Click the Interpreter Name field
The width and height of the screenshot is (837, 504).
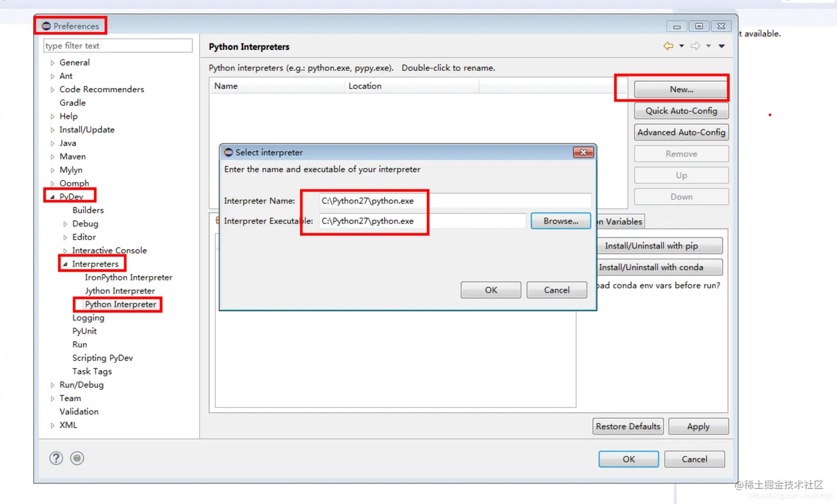[x=455, y=201]
